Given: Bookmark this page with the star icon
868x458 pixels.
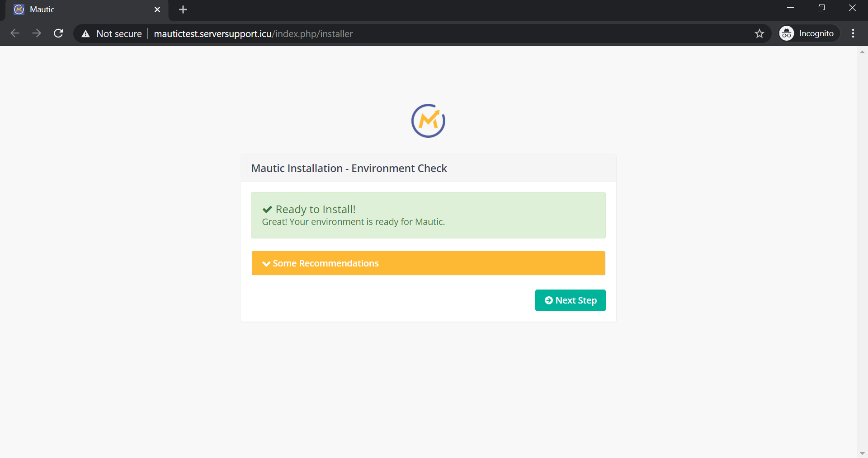Looking at the screenshot, I should point(759,33).
